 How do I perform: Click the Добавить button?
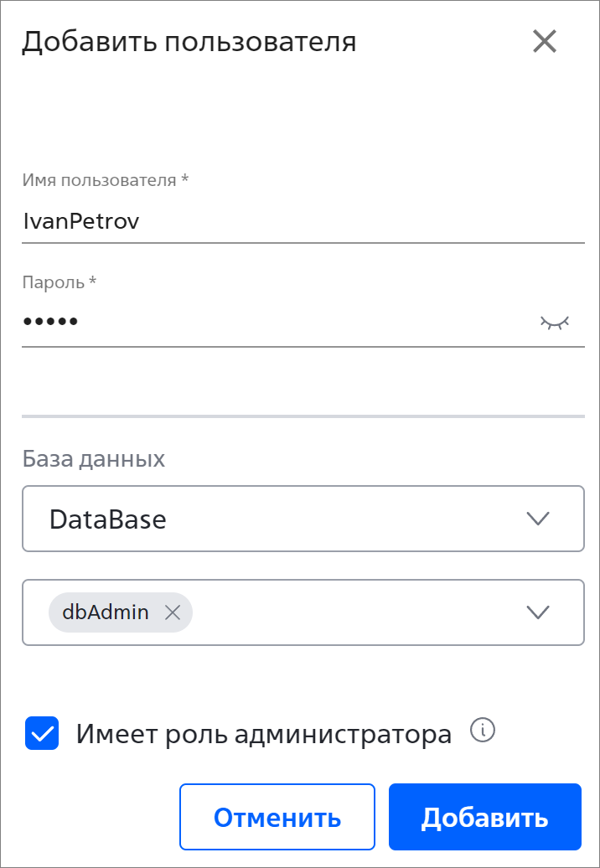(485, 817)
